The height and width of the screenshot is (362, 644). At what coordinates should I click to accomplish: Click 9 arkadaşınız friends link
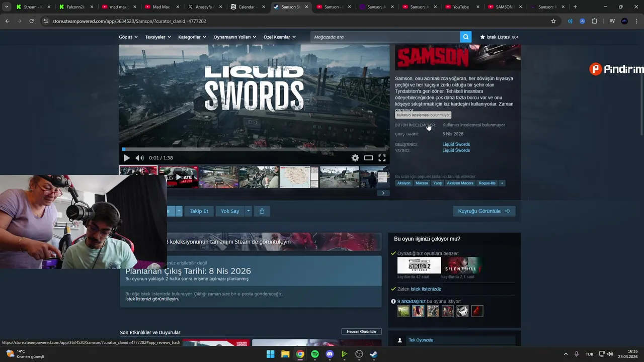[x=411, y=301]
